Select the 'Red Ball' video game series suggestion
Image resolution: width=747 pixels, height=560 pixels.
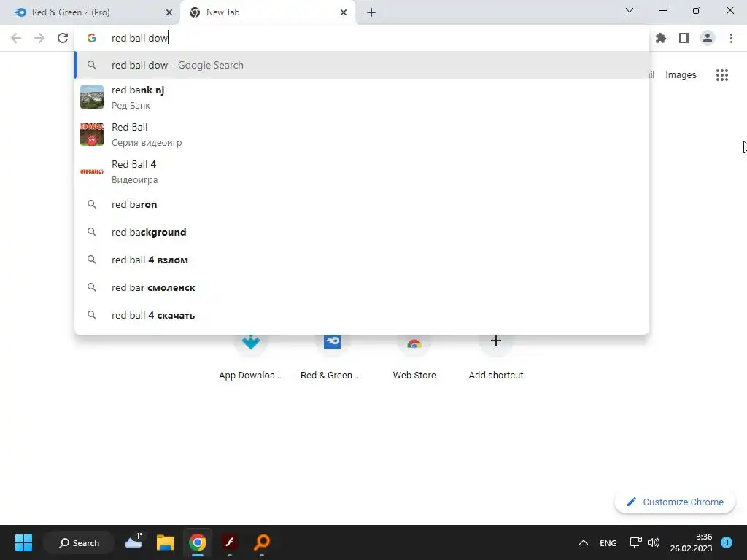[362, 134]
